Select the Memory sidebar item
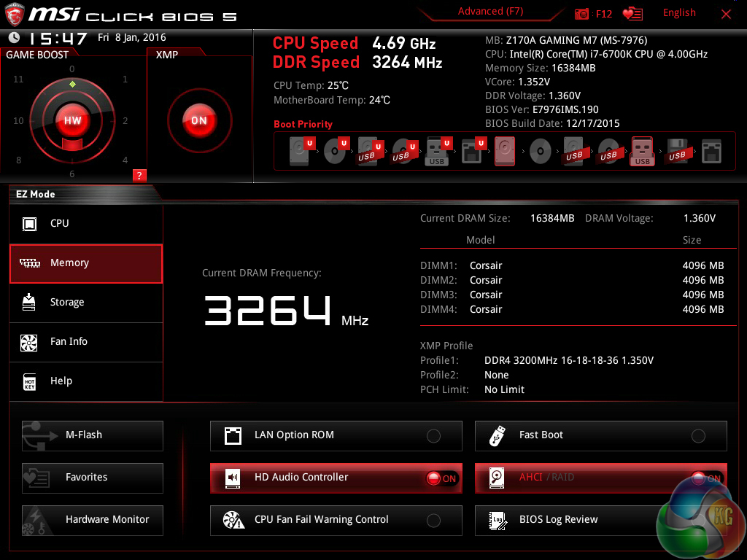Screen dimensions: 747x560 [86, 263]
